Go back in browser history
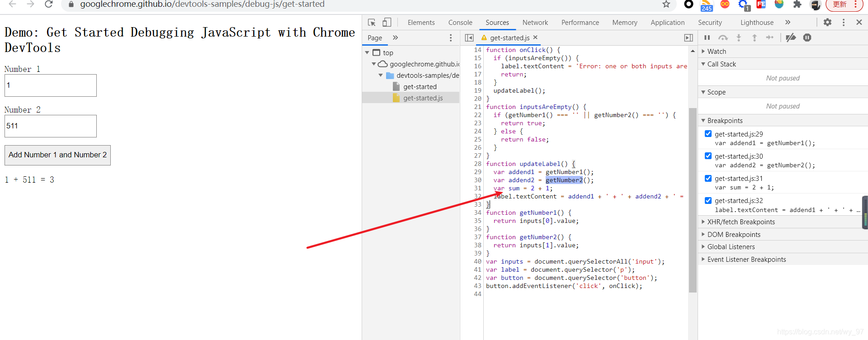 pyautogui.click(x=13, y=5)
